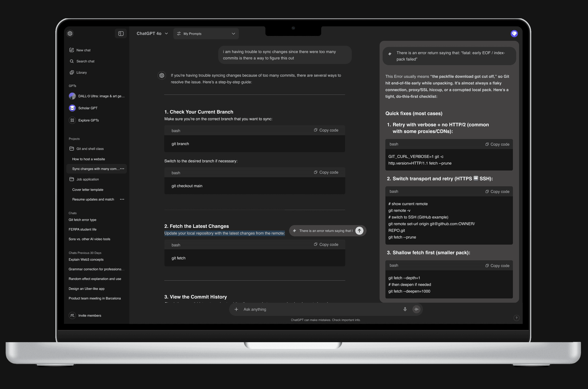Screen dimensions: 588x389
Task: Copy code of git fetch --depth=1 block
Action: click(x=497, y=266)
